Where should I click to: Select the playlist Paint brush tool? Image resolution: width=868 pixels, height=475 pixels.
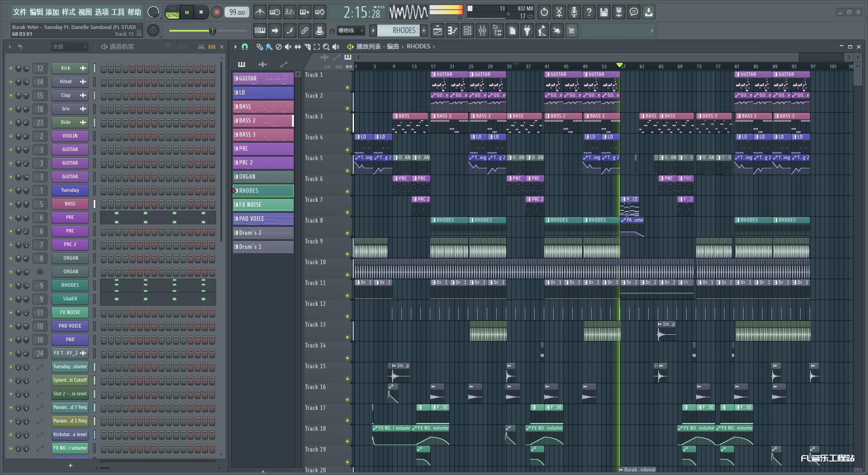pos(269,47)
